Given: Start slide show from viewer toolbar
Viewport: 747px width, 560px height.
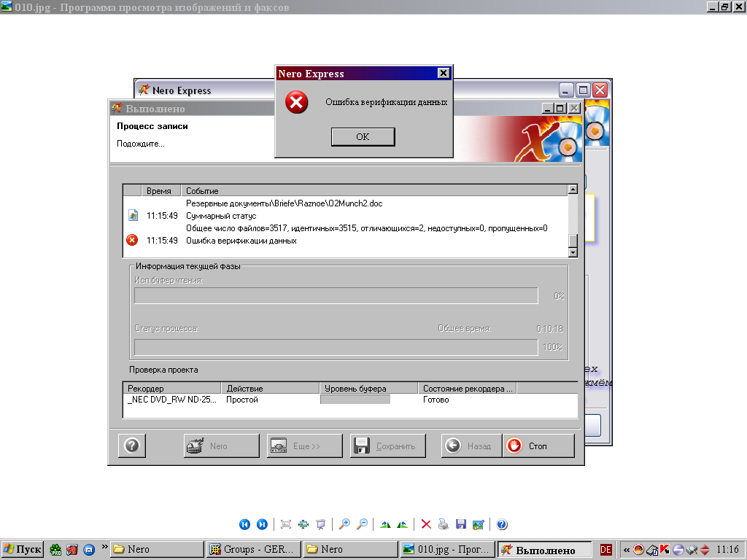Looking at the screenshot, I should tap(321, 524).
